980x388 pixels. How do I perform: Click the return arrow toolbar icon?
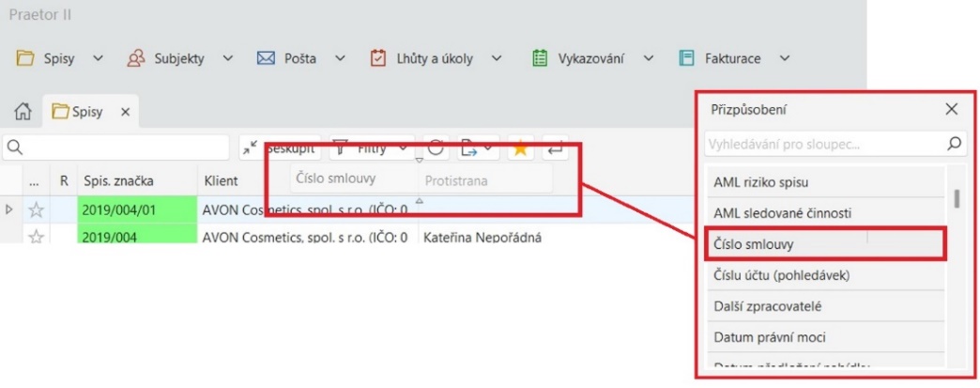pyautogui.click(x=555, y=147)
